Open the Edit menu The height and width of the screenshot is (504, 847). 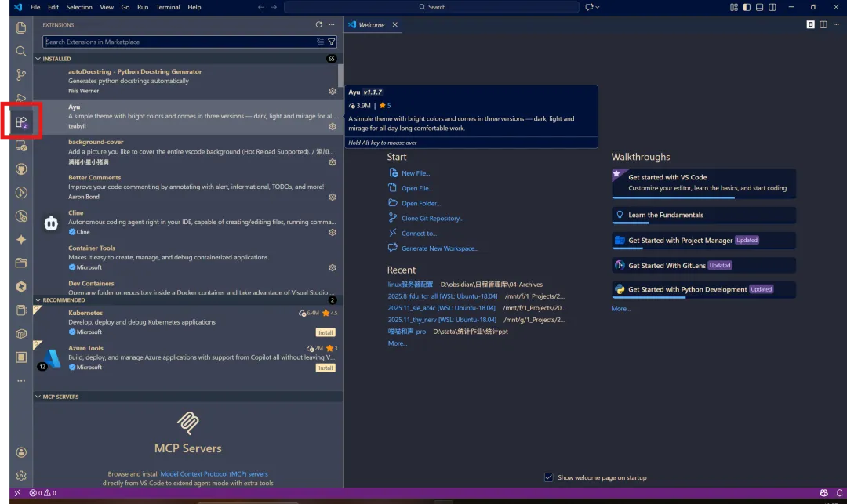coord(53,7)
